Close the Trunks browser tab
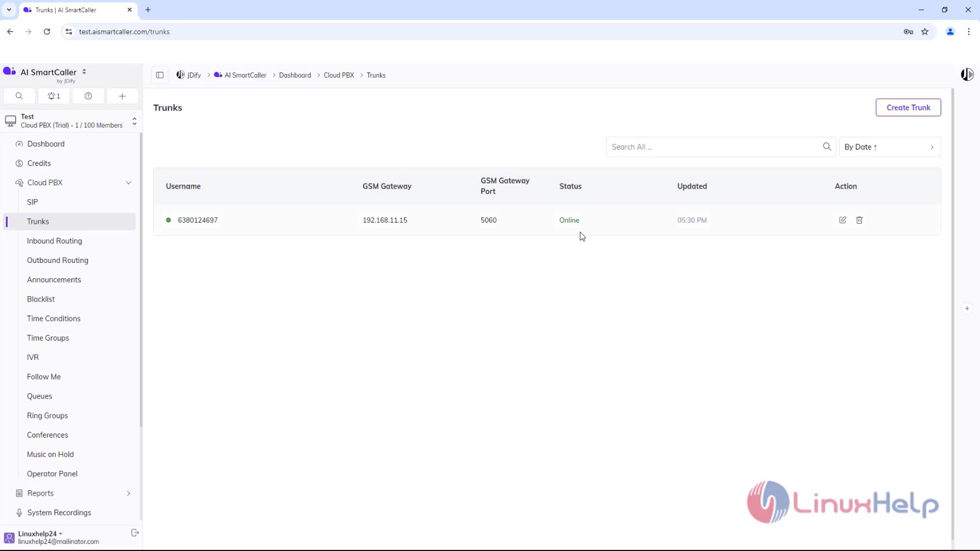This screenshot has height=551, width=980. click(130, 10)
